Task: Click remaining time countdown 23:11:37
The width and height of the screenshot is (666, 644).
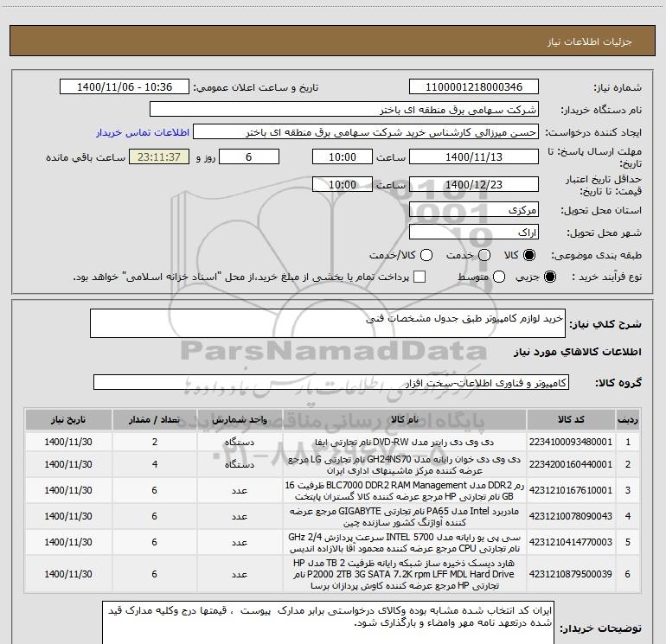Action: [159, 157]
